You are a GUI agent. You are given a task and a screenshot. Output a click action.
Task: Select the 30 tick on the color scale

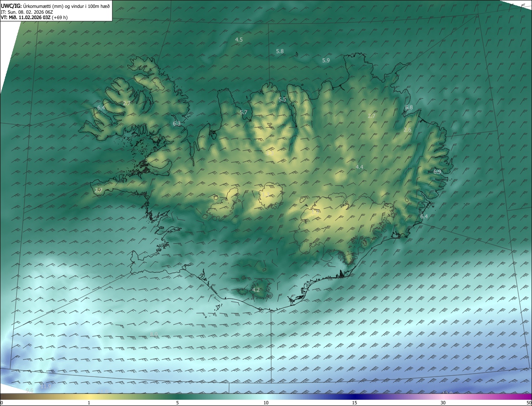point(443,403)
